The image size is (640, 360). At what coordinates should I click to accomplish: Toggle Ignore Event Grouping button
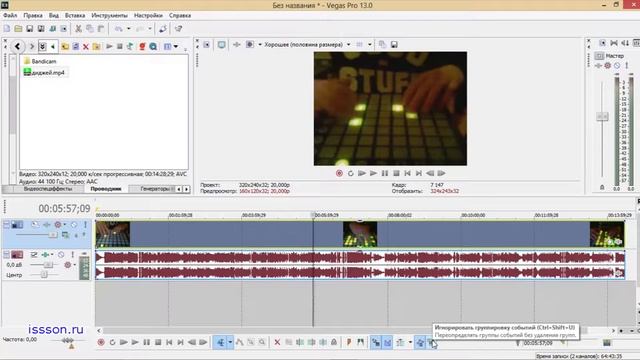click(x=431, y=342)
